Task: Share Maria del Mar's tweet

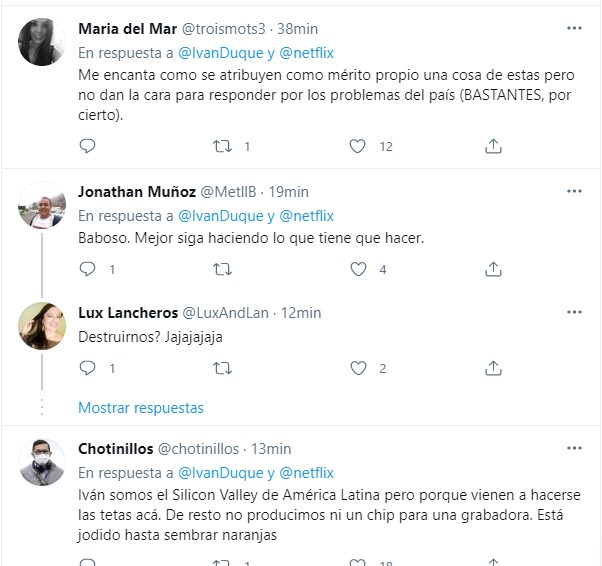Action: pyautogui.click(x=493, y=146)
